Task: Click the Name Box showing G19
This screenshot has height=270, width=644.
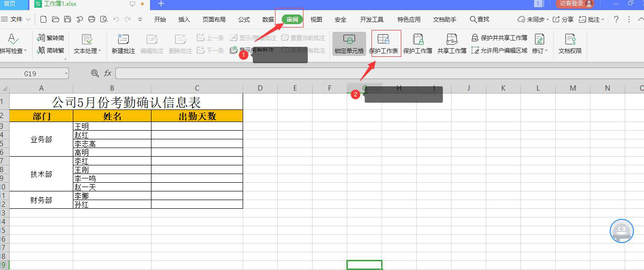Action: (31, 73)
